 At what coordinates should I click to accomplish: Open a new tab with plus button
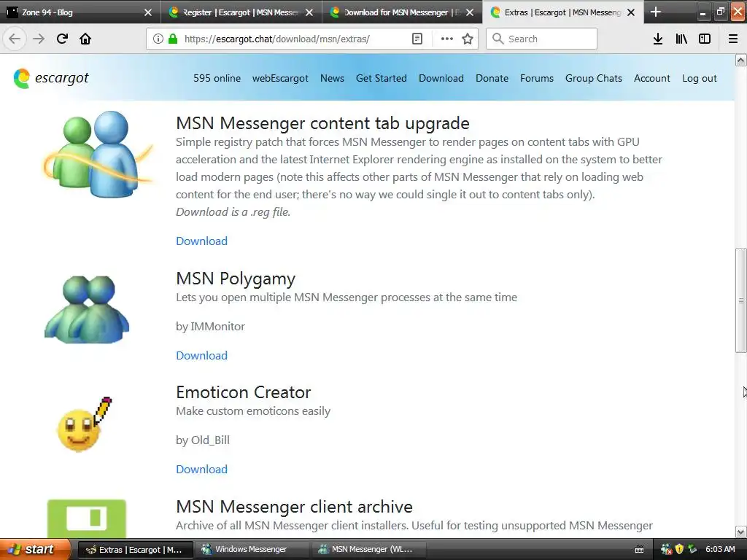656,12
